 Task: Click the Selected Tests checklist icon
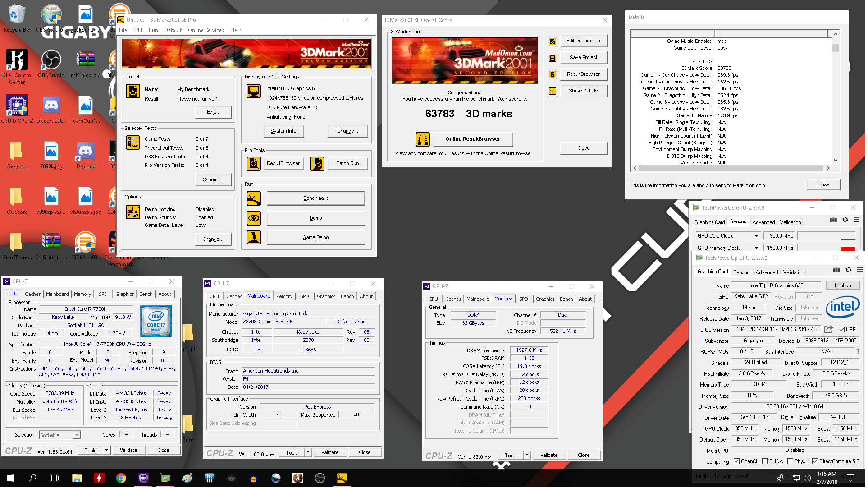[133, 143]
